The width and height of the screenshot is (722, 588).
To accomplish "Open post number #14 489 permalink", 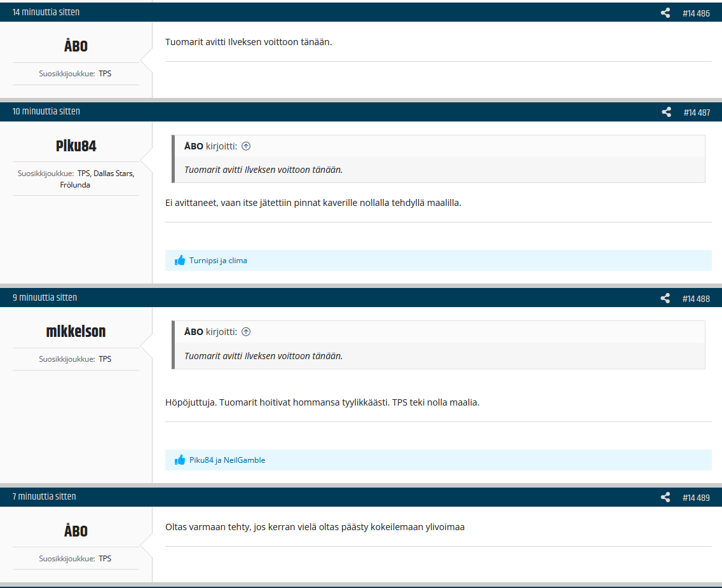I will point(696,498).
